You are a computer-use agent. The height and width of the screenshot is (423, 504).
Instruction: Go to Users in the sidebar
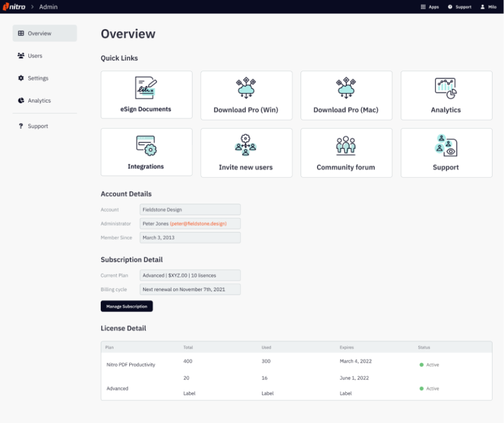point(35,55)
